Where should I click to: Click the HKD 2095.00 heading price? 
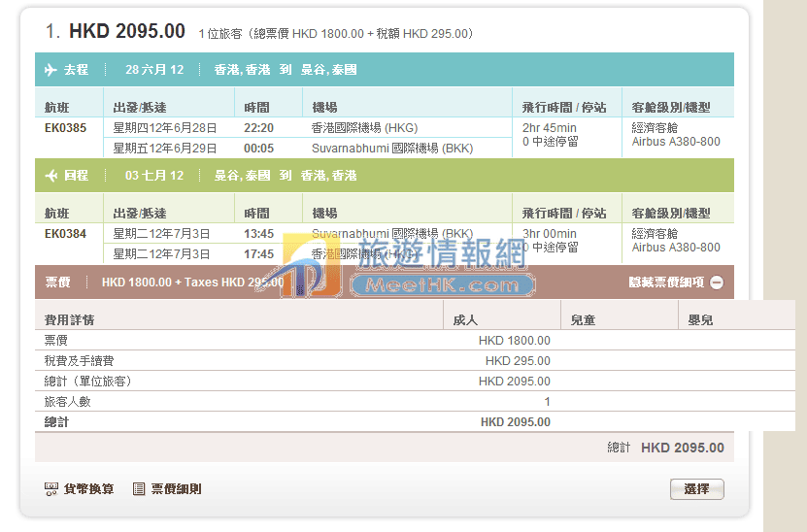tap(126, 31)
